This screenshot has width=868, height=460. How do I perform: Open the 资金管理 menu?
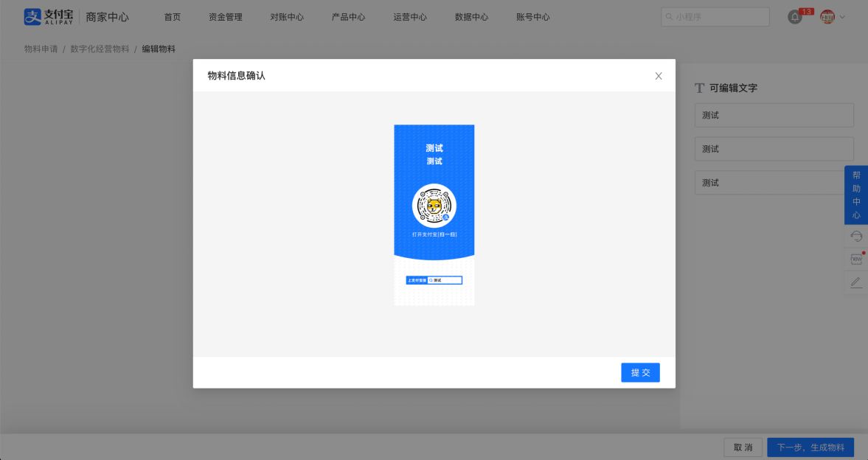click(x=226, y=17)
